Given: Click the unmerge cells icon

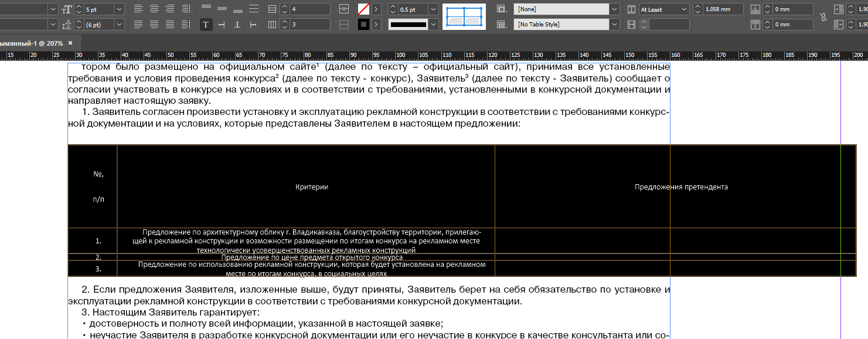Looking at the screenshot, I should pyautogui.click(x=344, y=25).
